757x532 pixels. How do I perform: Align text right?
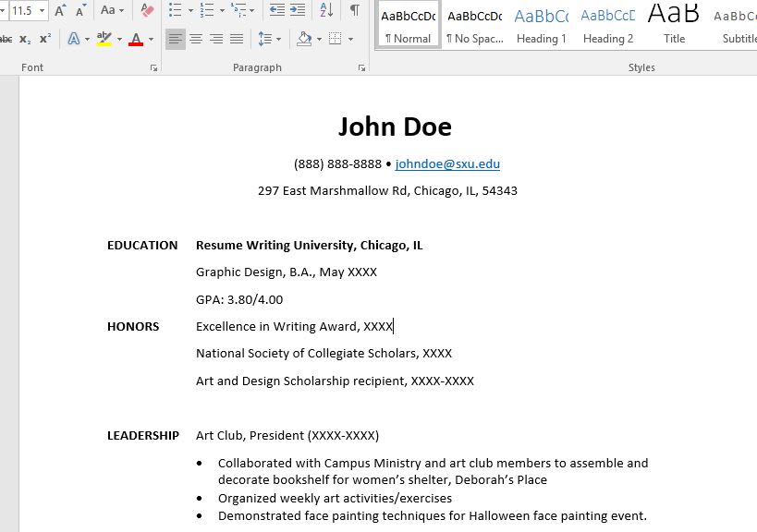point(216,39)
